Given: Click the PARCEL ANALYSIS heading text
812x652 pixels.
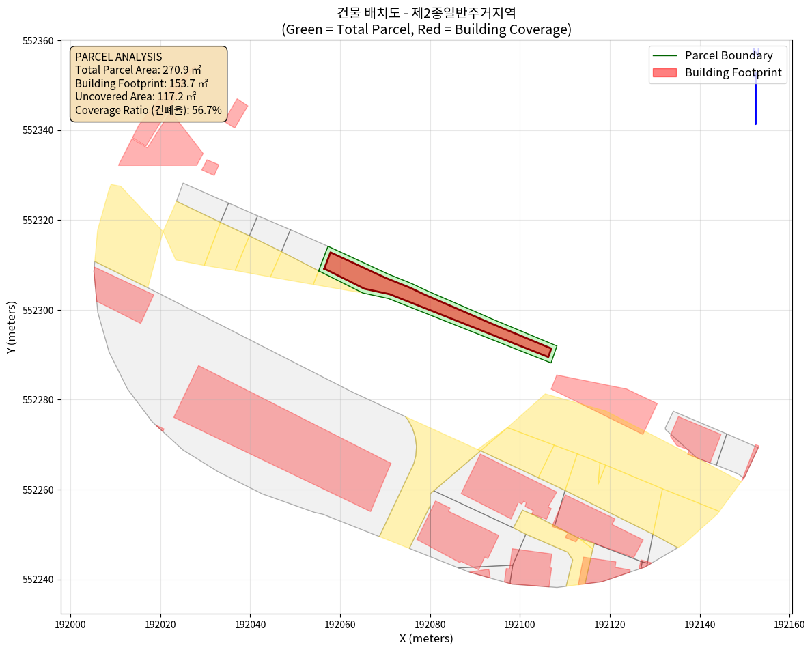Looking at the screenshot, I should 118,57.
